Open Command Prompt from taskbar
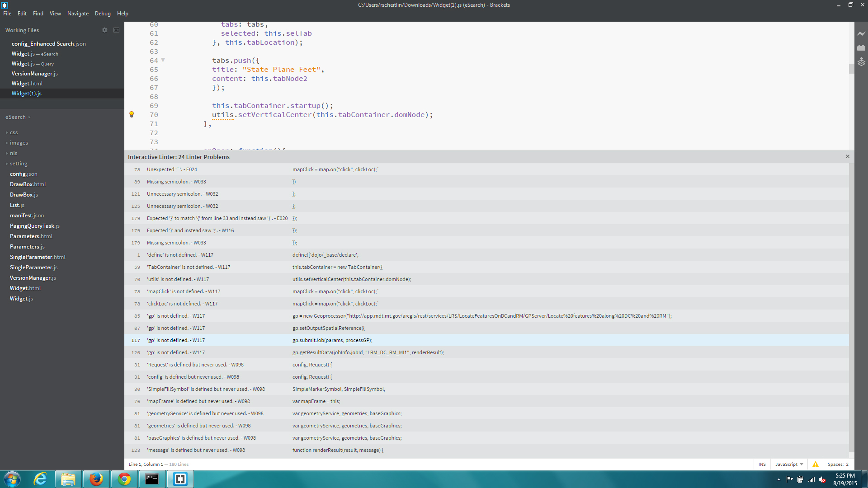Viewport: 868px width, 488px height. coord(152,479)
